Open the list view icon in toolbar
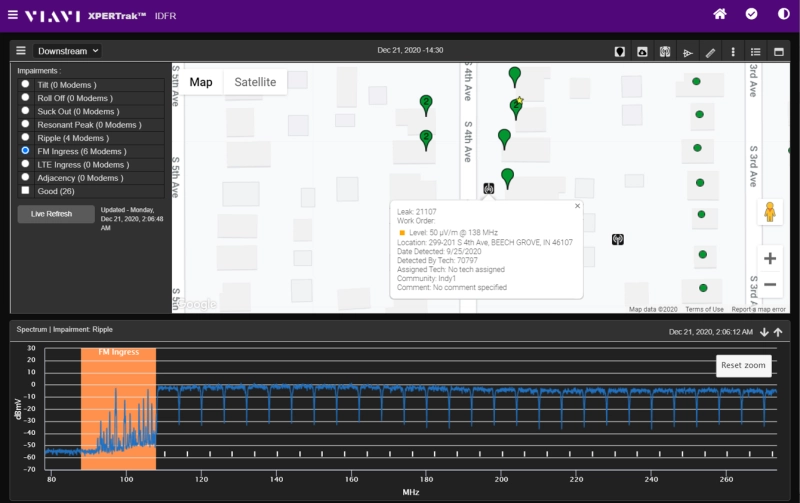The width and height of the screenshot is (800, 503). (756, 51)
